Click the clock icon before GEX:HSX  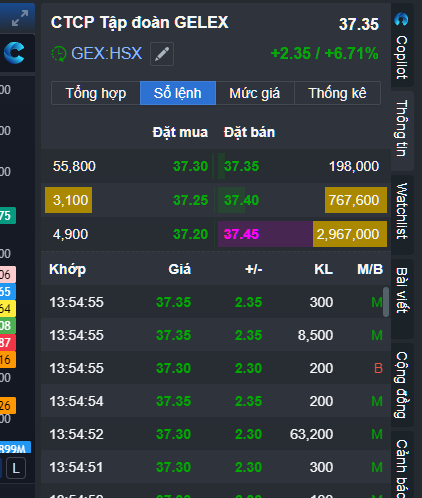click(x=59, y=54)
